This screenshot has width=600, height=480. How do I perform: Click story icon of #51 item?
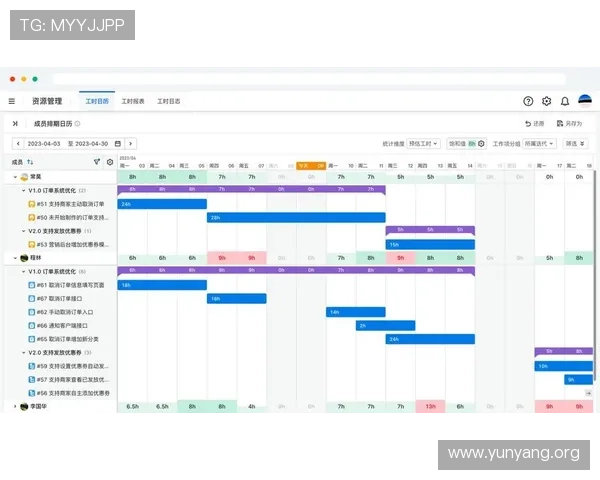(32, 204)
